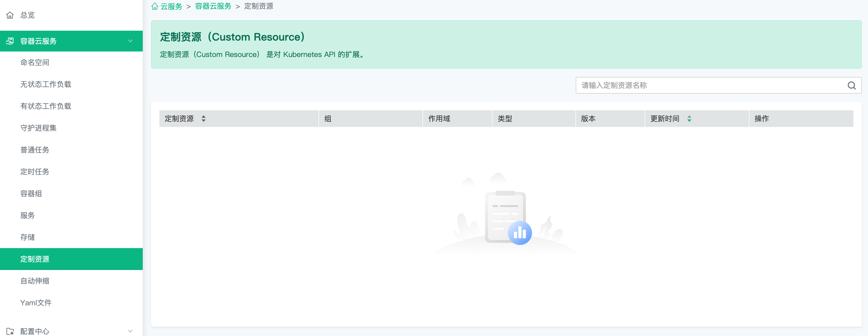
Task: Click the 组 column header
Action: pos(371,119)
